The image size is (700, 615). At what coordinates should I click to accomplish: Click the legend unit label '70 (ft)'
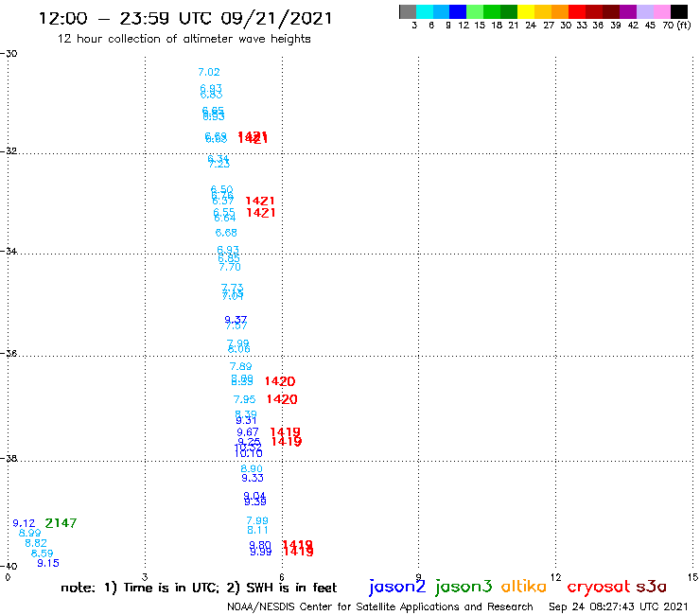[x=676, y=25]
